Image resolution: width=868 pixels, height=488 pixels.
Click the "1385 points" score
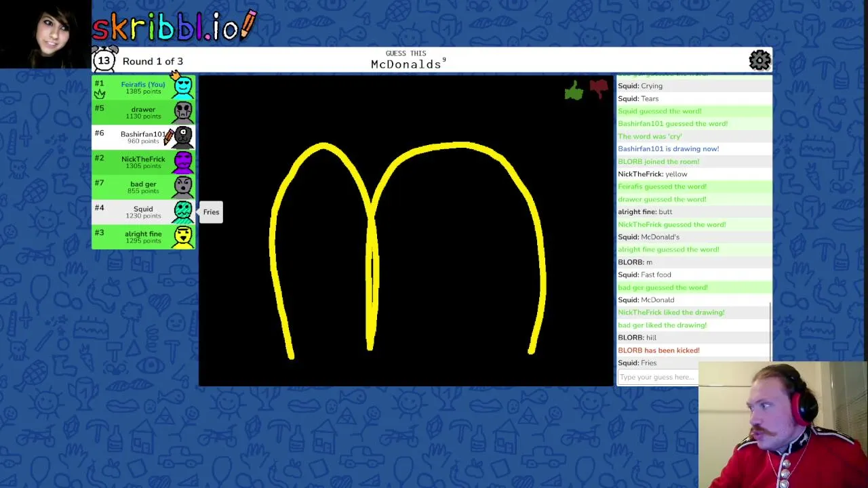click(x=143, y=91)
